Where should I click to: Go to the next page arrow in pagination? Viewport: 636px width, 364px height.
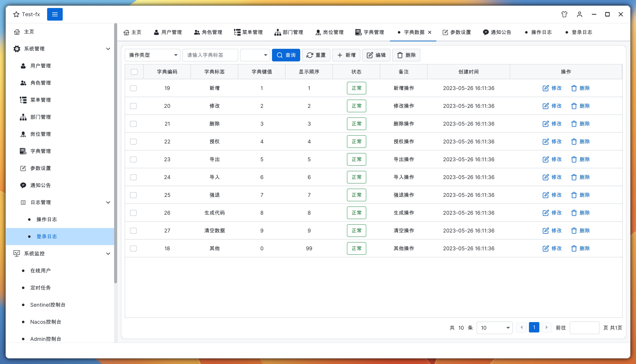547,327
